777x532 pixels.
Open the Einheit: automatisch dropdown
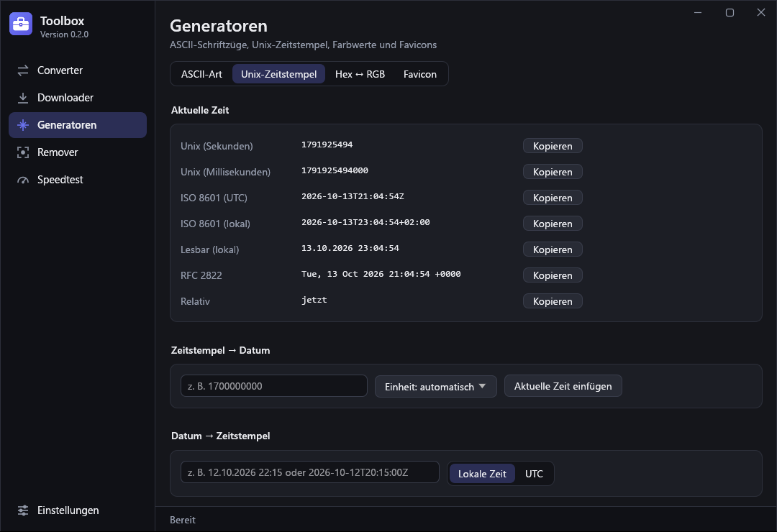coord(435,386)
